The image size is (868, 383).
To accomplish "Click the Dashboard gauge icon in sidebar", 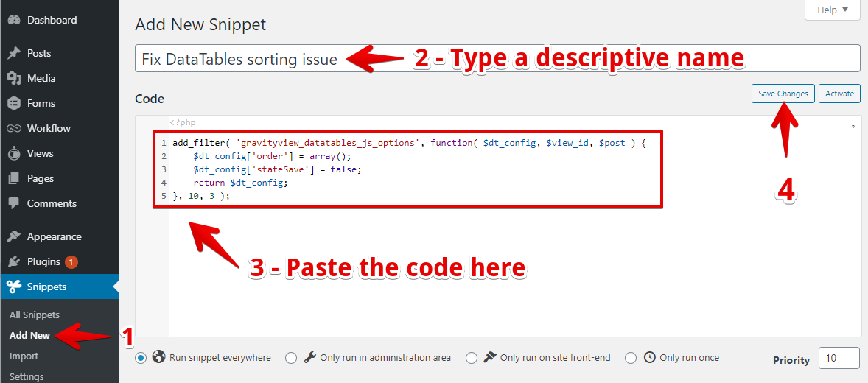I will [13, 21].
